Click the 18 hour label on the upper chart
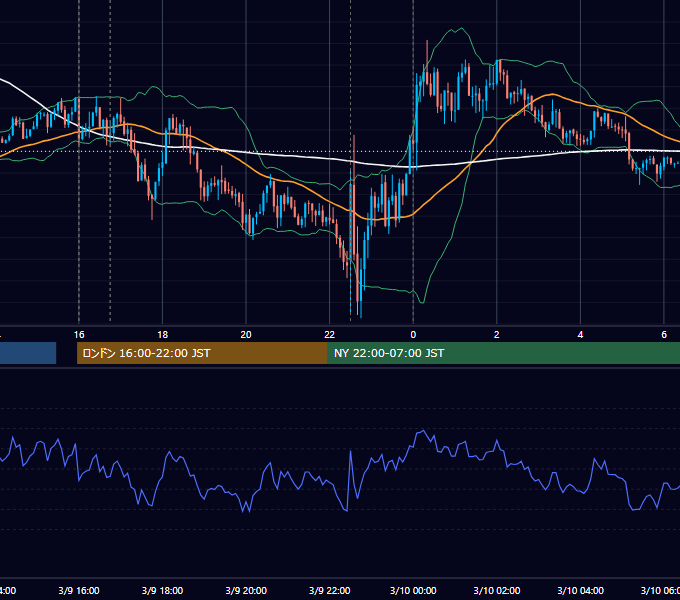The image size is (680, 600). click(163, 335)
